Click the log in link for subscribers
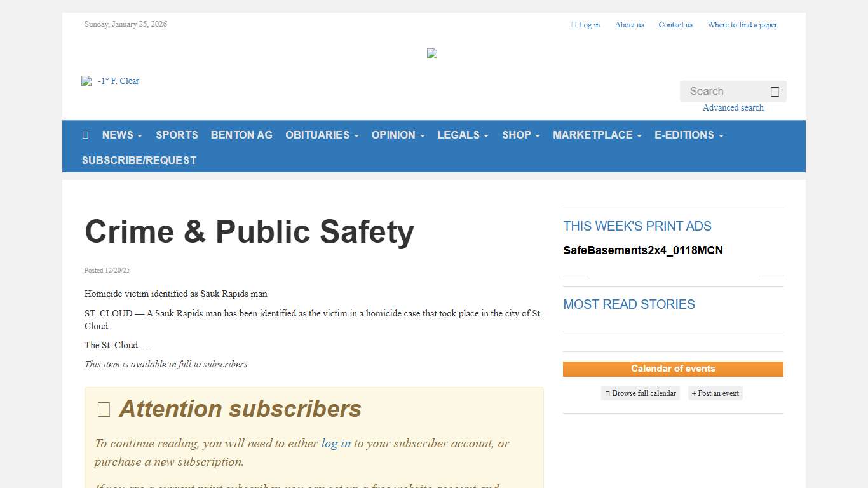This screenshot has width=868, height=488. [336, 444]
